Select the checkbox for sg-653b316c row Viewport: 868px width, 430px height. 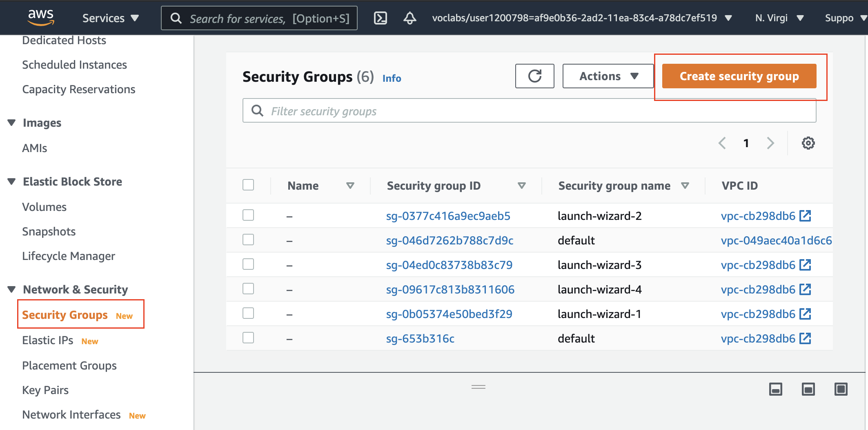[x=248, y=338]
